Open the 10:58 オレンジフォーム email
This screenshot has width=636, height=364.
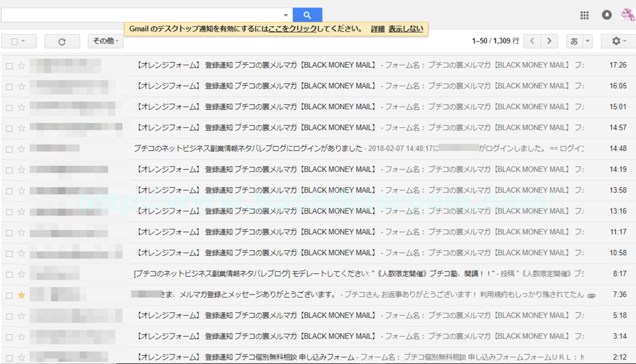point(318,253)
